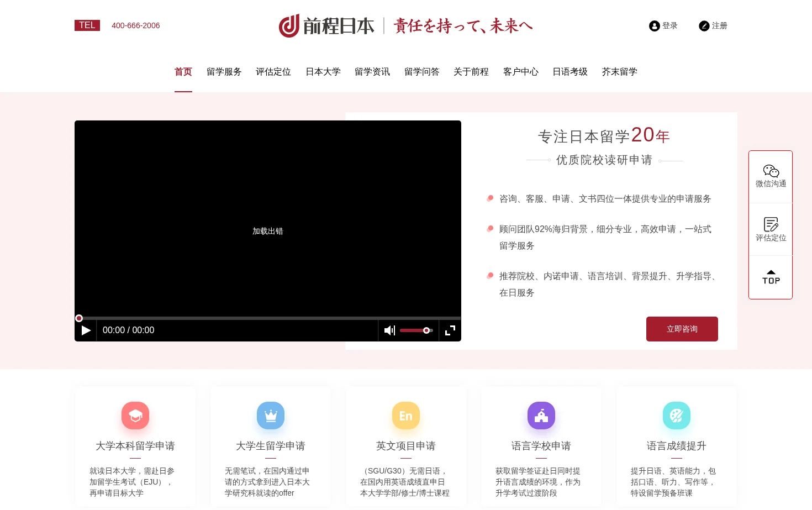
Task: Click the 加载出错 message in video
Action: (268, 231)
